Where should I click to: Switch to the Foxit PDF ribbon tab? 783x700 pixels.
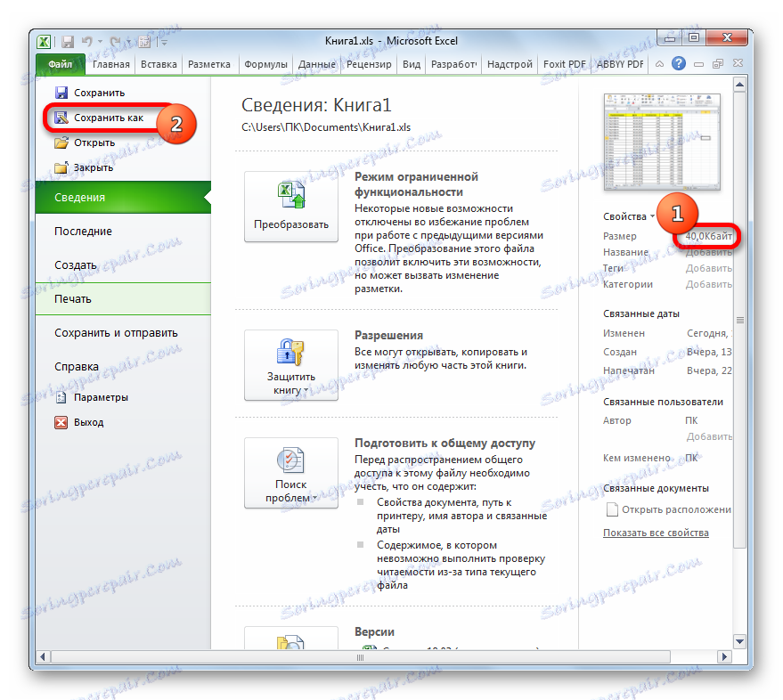point(564,64)
